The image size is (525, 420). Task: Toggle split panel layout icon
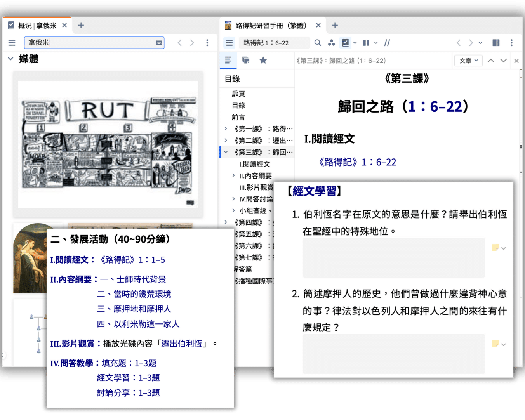click(x=496, y=43)
